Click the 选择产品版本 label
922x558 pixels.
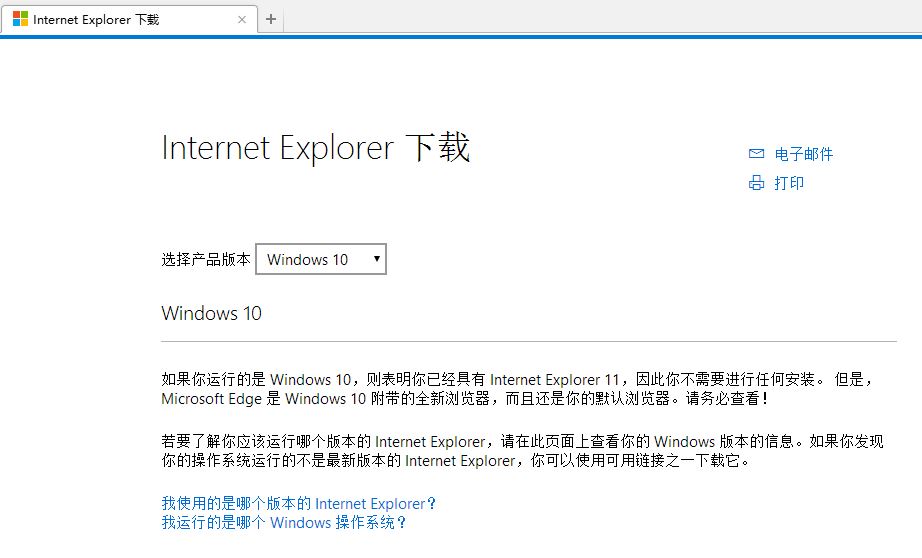pos(206,259)
